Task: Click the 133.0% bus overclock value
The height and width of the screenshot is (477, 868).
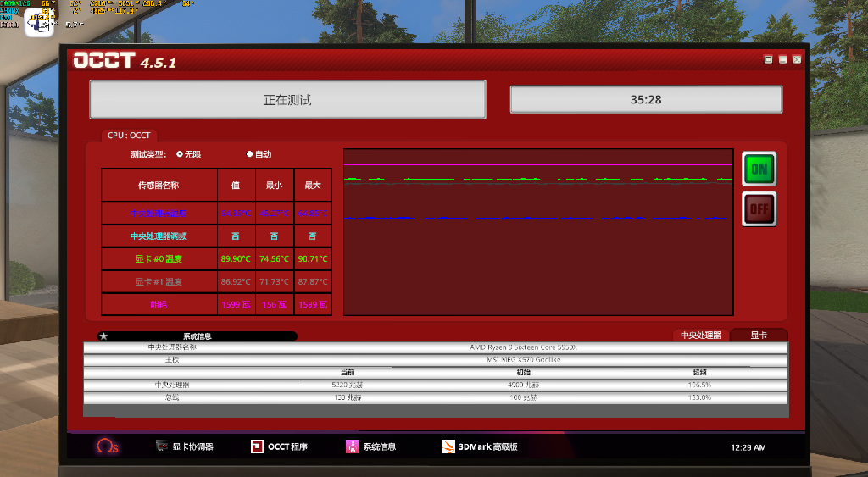Action: click(x=699, y=397)
